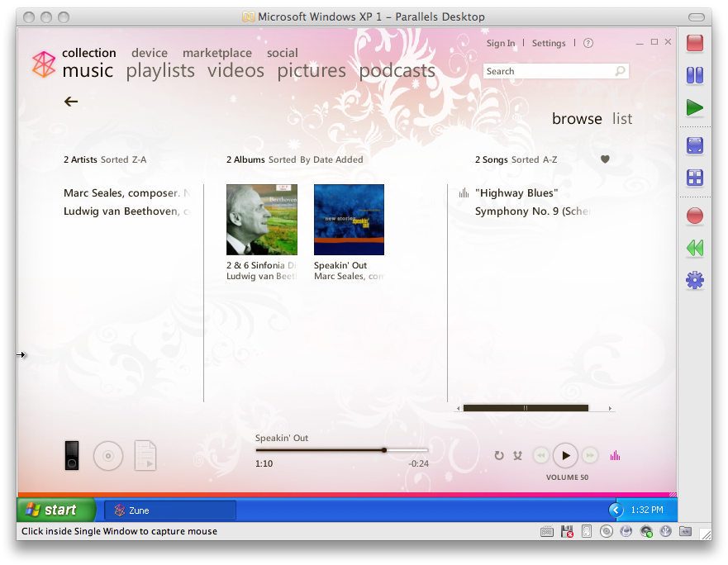Viewport: 728px width, 565px height.
Task: Open Settings link
Action: pos(549,43)
